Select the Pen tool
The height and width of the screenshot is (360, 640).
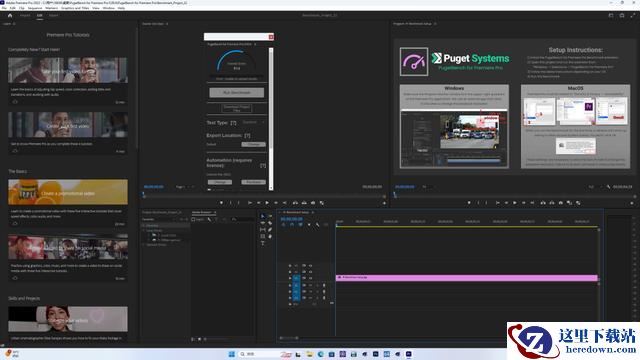point(270,229)
